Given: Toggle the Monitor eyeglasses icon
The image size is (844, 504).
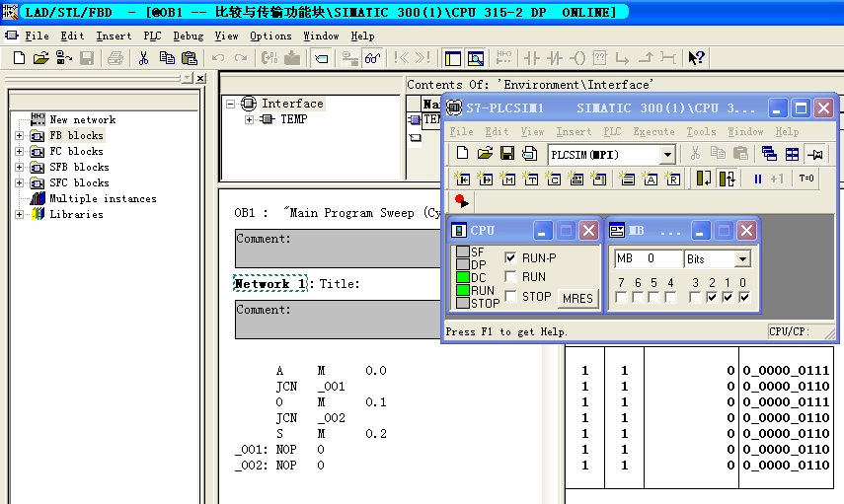Looking at the screenshot, I should [x=372, y=58].
